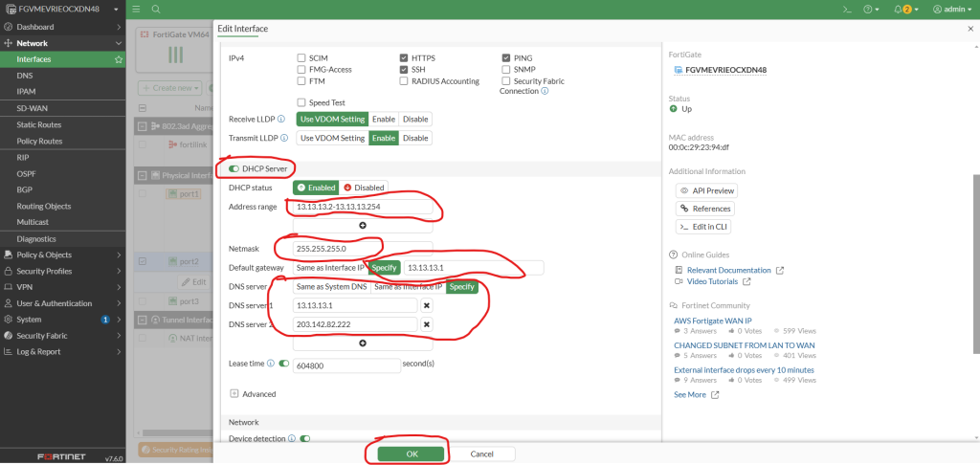980x465 pixels.
Task: Toggle the DHCP Server switch
Action: 234,169
